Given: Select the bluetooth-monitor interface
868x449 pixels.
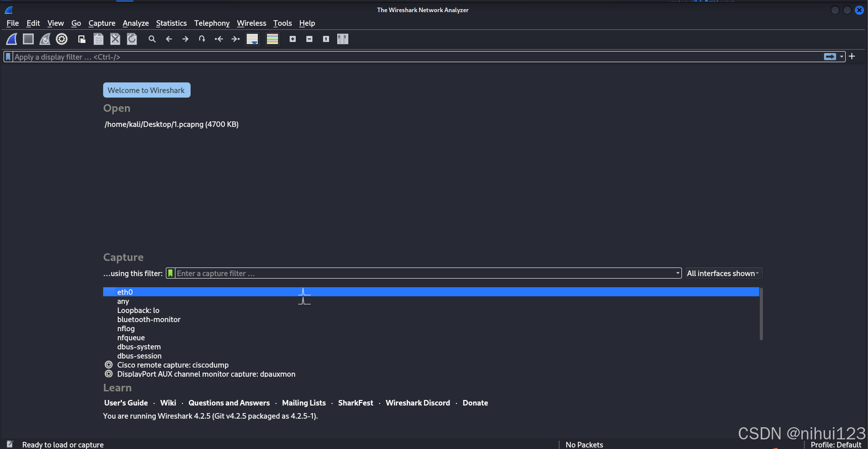Looking at the screenshot, I should (431, 319).
